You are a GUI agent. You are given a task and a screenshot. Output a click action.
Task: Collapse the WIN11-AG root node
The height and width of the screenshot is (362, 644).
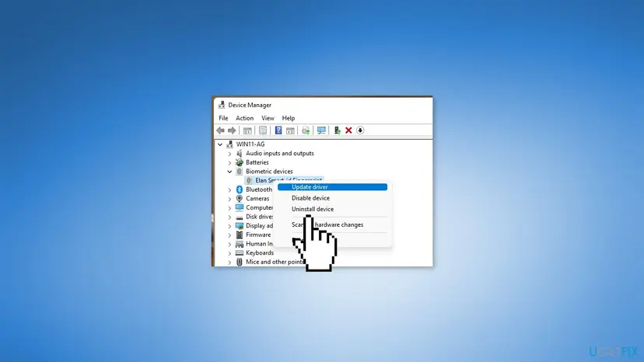pyautogui.click(x=220, y=144)
